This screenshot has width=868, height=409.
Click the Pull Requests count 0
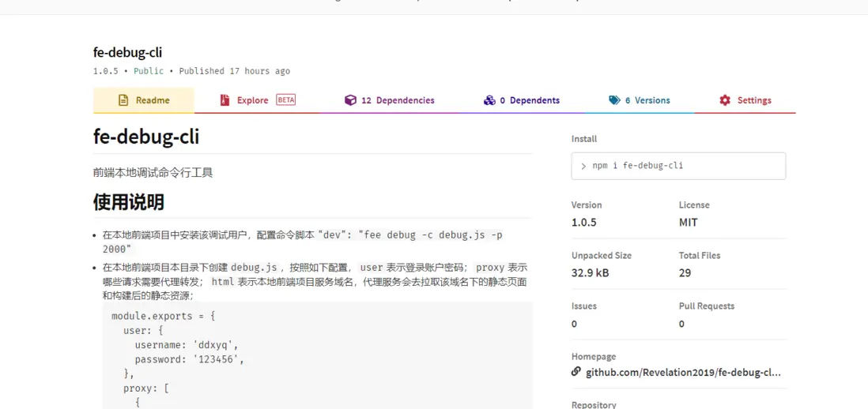click(x=681, y=324)
